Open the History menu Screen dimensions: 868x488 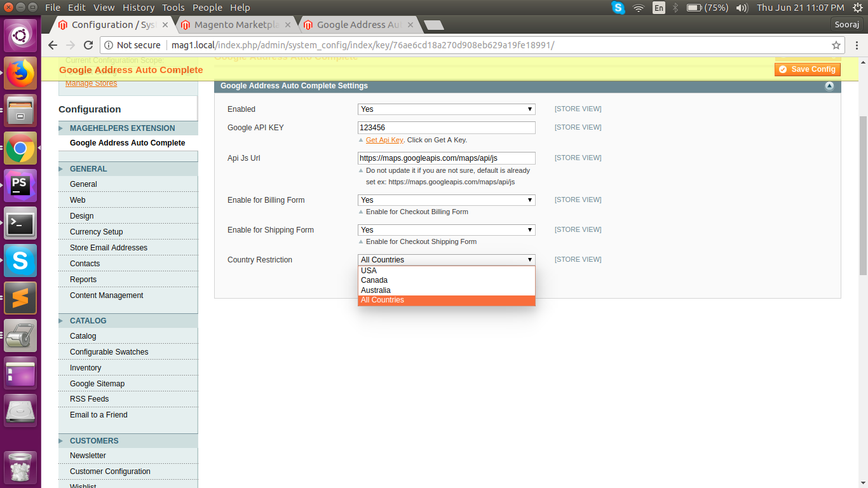click(138, 8)
